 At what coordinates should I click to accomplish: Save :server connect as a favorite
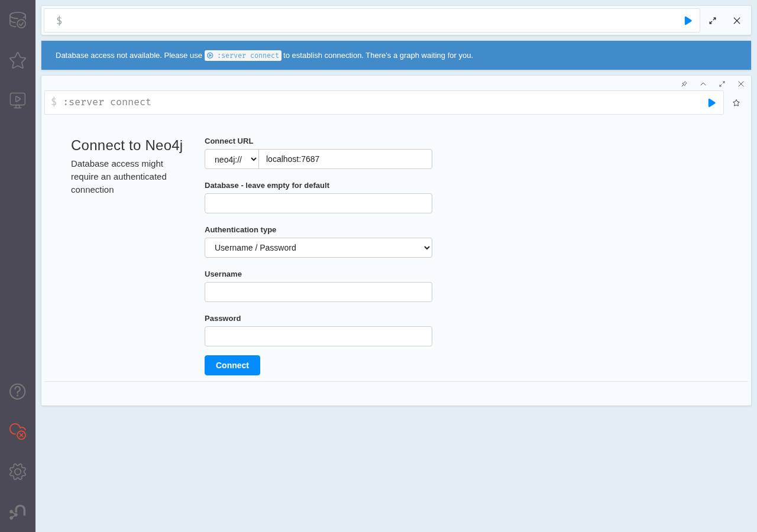tap(736, 103)
